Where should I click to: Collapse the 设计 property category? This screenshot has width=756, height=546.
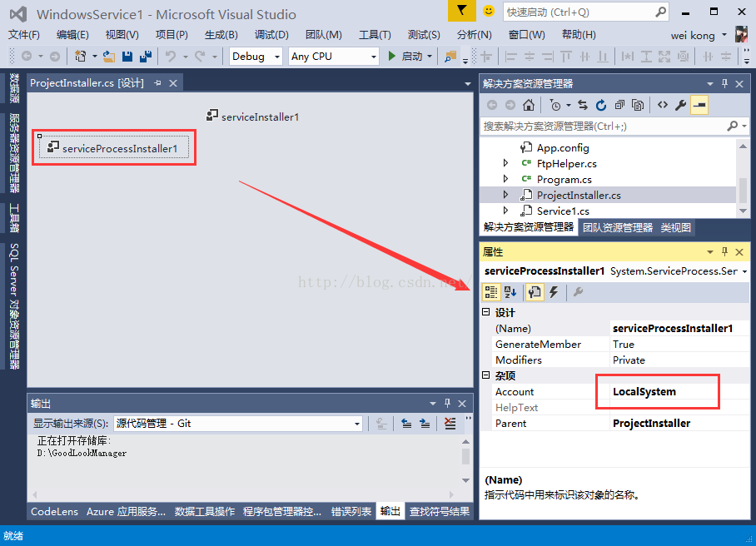pyautogui.click(x=486, y=312)
